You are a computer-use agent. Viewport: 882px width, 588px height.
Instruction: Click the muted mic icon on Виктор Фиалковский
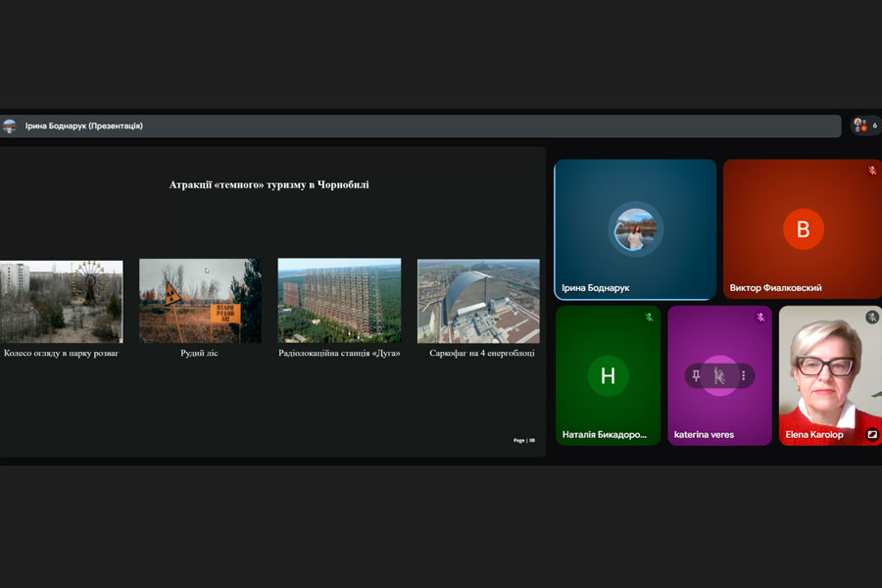871,171
